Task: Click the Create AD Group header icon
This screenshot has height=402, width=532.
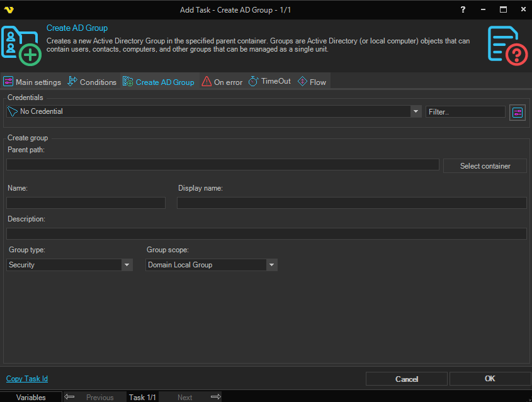Action: [22, 45]
